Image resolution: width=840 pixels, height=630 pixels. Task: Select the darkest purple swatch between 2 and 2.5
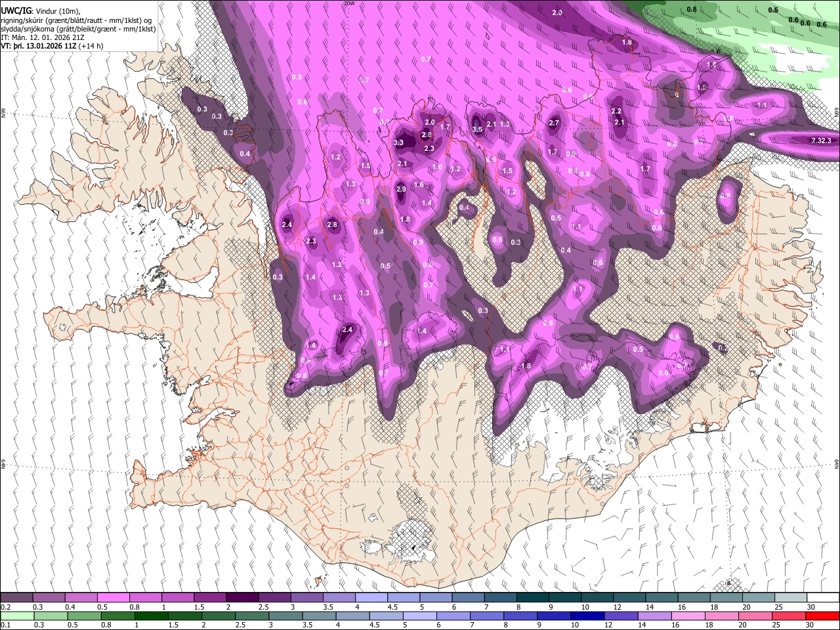tap(241, 598)
